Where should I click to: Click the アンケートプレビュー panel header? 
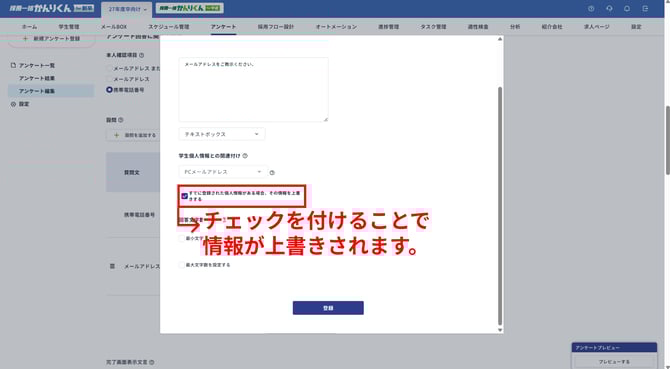[x=614, y=348]
